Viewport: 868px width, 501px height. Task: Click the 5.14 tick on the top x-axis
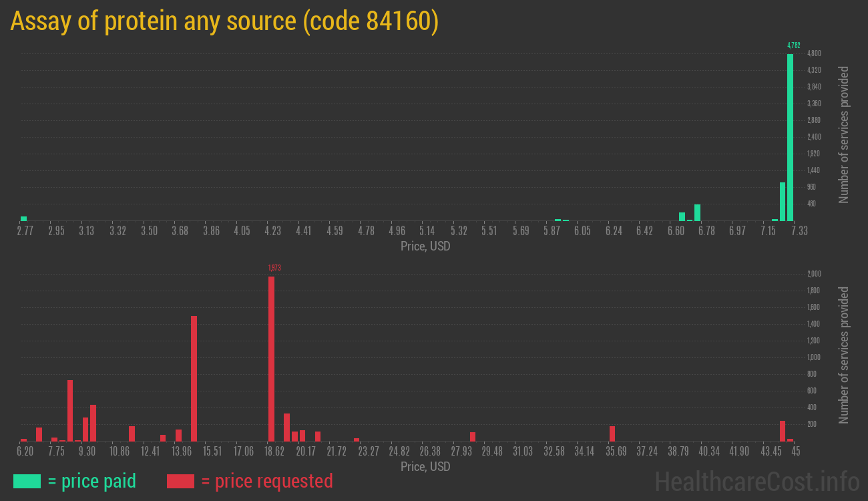coord(428,231)
